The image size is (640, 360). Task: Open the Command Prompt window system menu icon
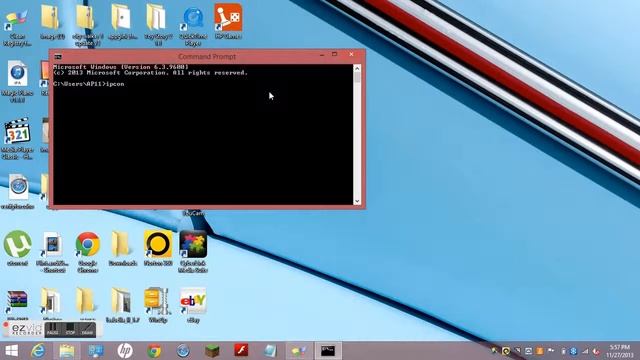pyautogui.click(x=58, y=57)
